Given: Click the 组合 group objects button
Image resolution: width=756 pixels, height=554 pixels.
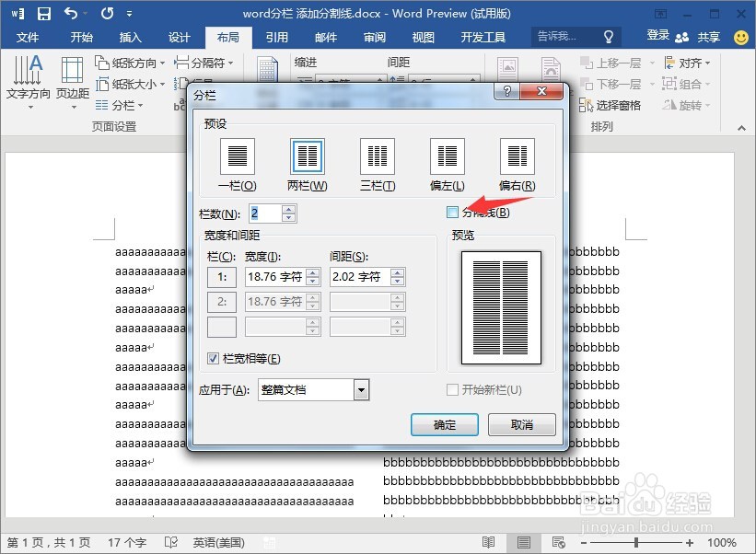Looking at the screenshot, I should click(686, 84).
